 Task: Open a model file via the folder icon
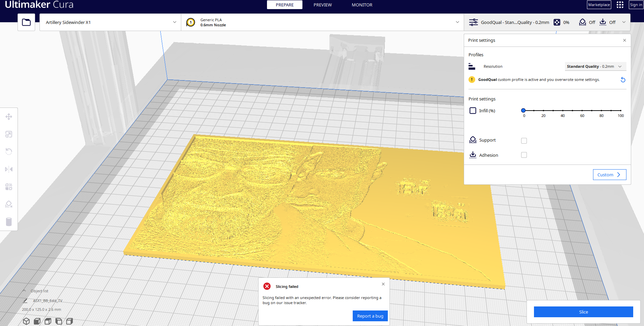[x=26, y=22]
